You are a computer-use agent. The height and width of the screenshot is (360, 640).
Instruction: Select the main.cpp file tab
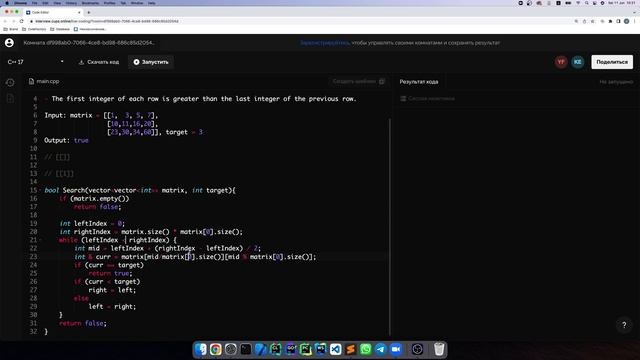(44, 81)
